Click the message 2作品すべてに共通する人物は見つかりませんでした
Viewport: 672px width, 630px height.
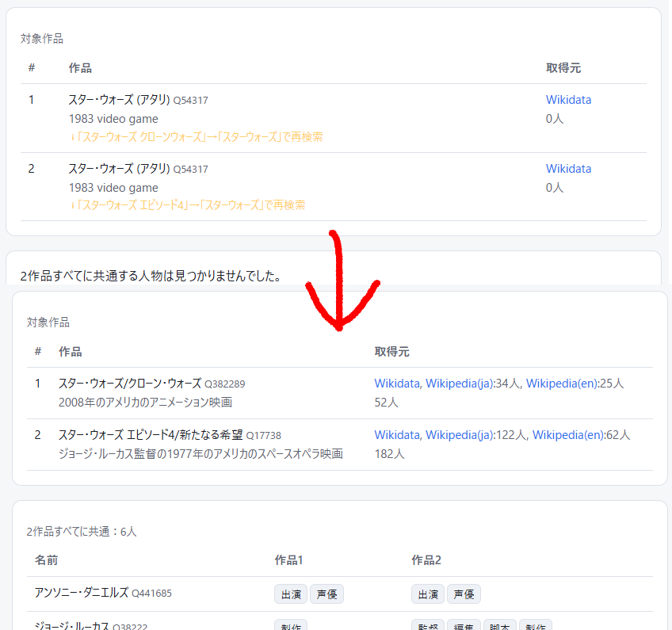coord(151,276)
